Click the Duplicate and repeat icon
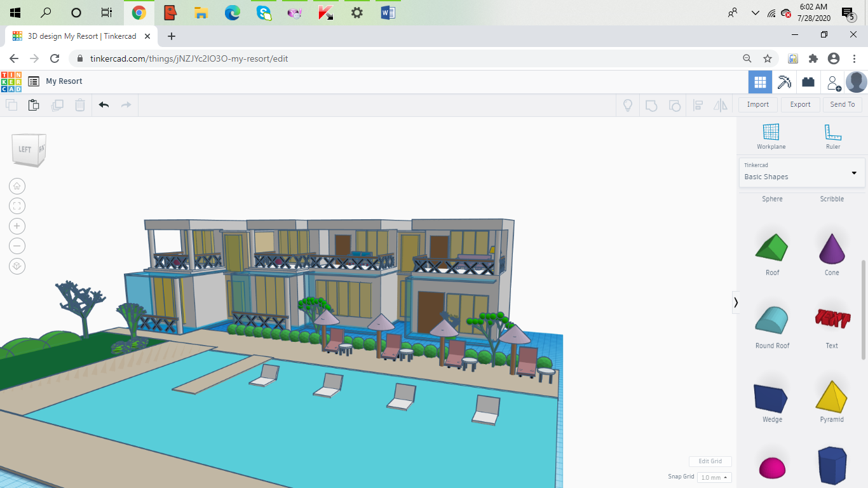868x488 pixels. (x=57, y=105)
